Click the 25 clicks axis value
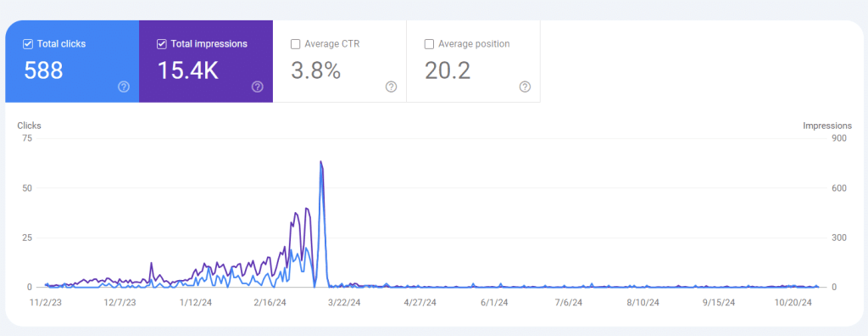This screenshot has width=868, height=336. (27, 238)
